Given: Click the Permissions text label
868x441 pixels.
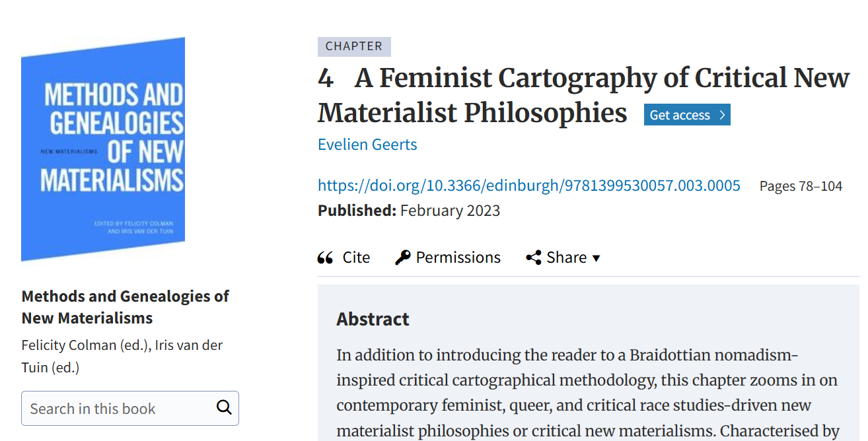Looking at the screenshot, I should pyautogui.click(x=458, y=257).
